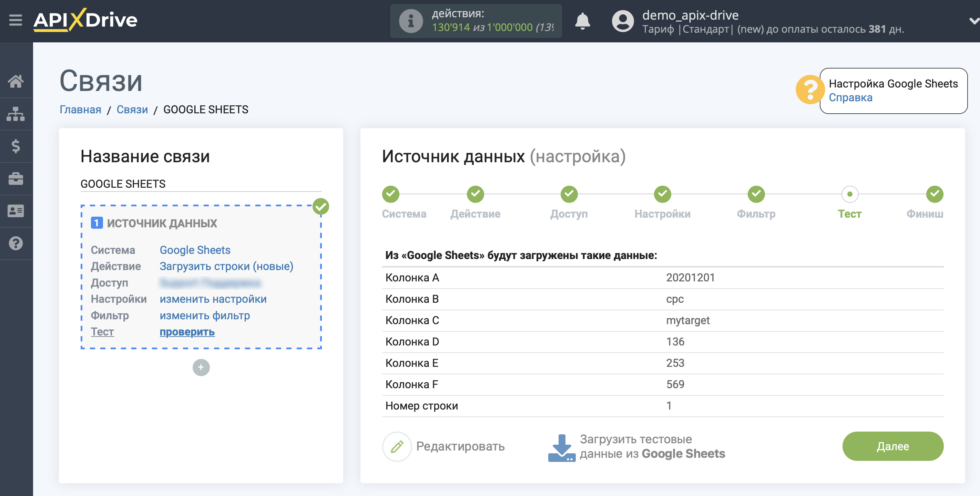
Task: Go to the Настройки step
Action: [662, 194]
